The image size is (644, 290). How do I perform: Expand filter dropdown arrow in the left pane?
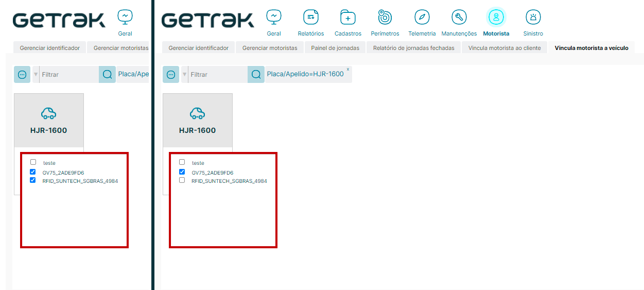point(36,75)
